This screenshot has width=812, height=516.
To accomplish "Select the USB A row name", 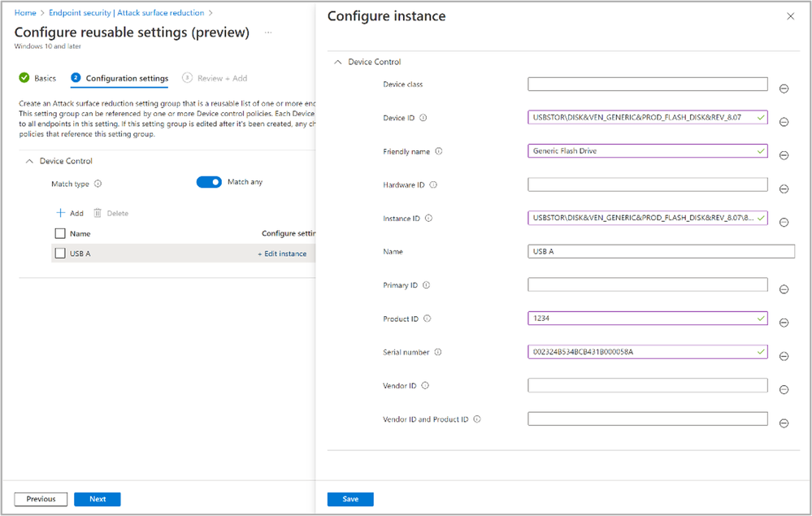I will click(x=80, y=254).
